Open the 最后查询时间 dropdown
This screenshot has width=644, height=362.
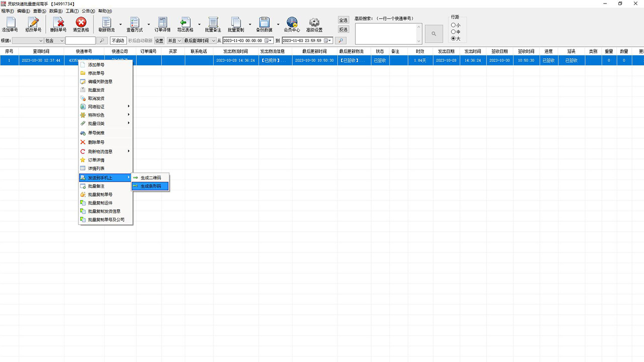tap(200, 41)
